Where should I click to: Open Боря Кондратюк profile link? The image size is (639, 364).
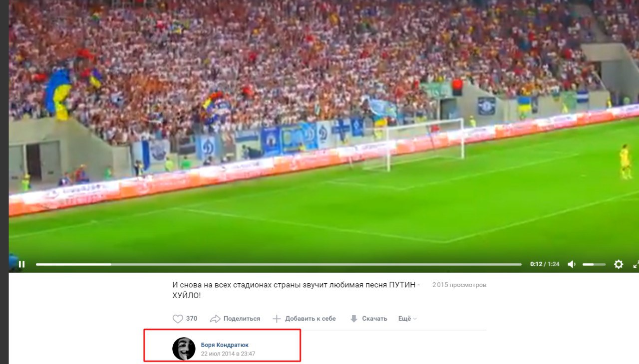coord(225,345)
